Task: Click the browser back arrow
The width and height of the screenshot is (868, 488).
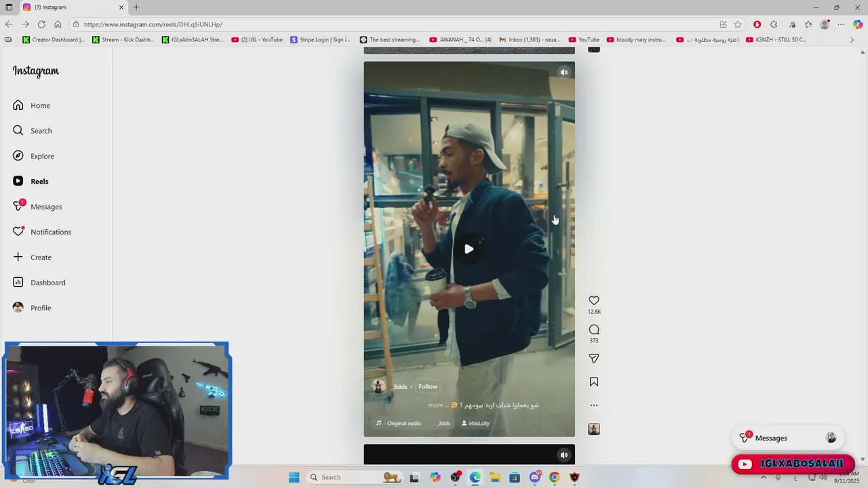Action: [x=9, y=24]
